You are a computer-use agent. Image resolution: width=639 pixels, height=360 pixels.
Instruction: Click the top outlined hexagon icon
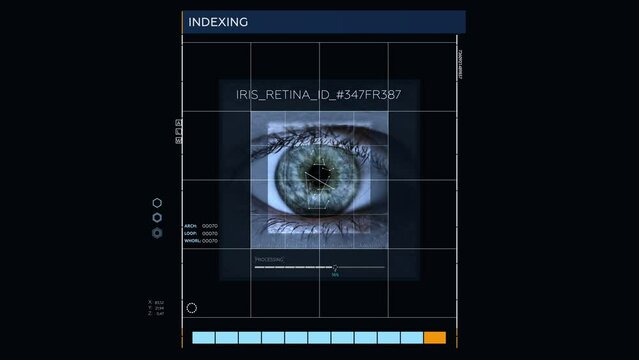click(157, 203)
